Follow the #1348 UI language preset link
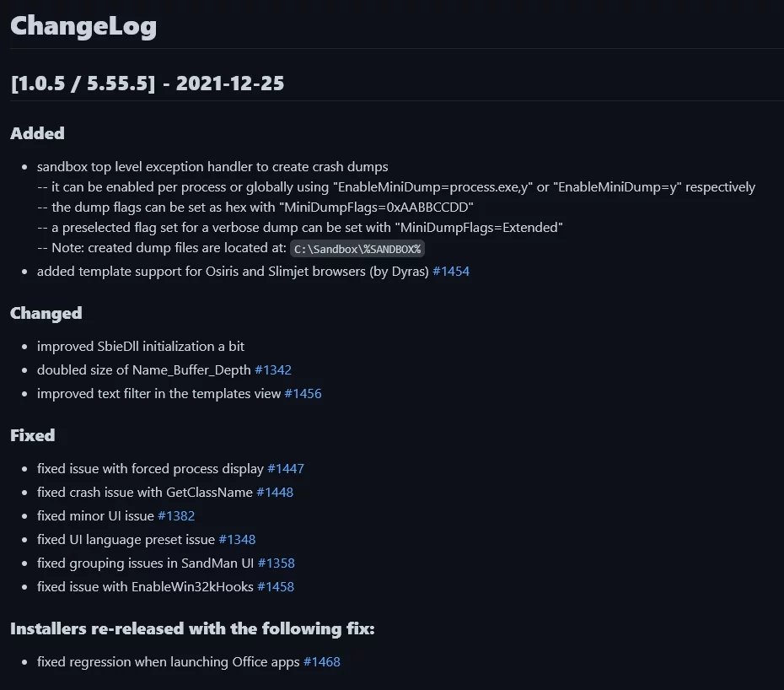This screenshot has width=784, height=690. [x=237, y=539]
